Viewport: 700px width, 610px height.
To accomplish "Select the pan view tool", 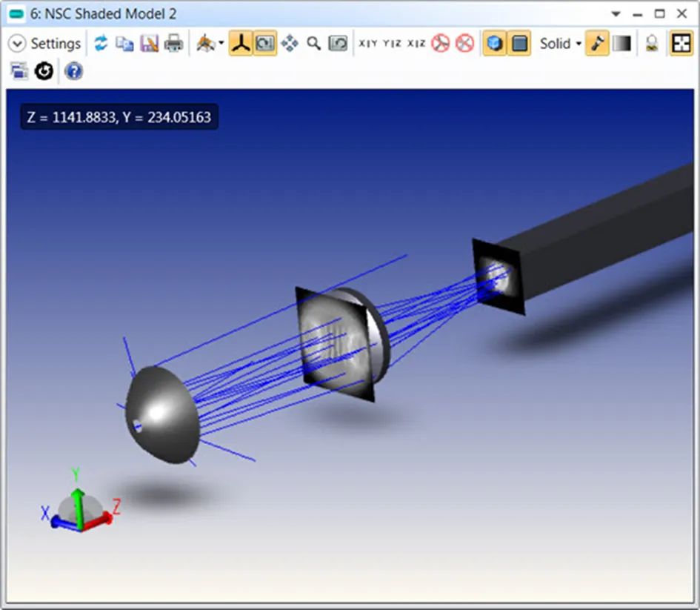I will 290,43.
